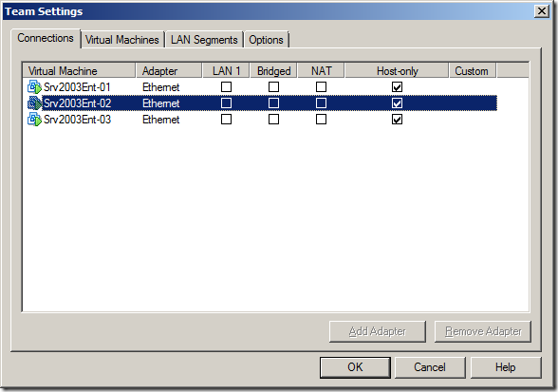Select the Srv2003Ent-03 row name
Viewport: 558px width, 392px height.
tap(77, 120)
